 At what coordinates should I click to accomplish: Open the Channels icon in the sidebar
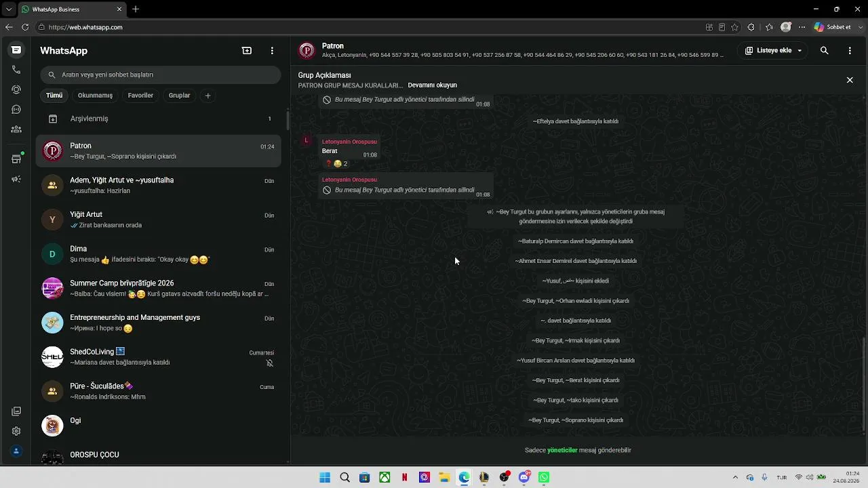point(16,109)
